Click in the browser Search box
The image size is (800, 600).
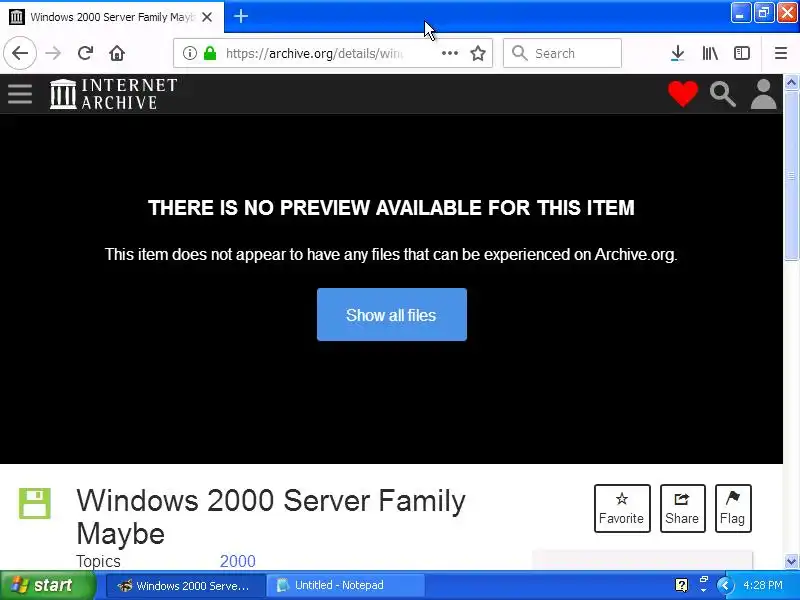click(x=562, y=53)
